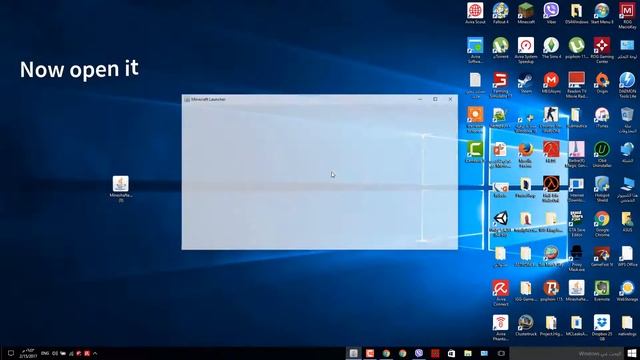Open the MEGAsync desktop icon
The image size is (640, 360).
(551, 83)
